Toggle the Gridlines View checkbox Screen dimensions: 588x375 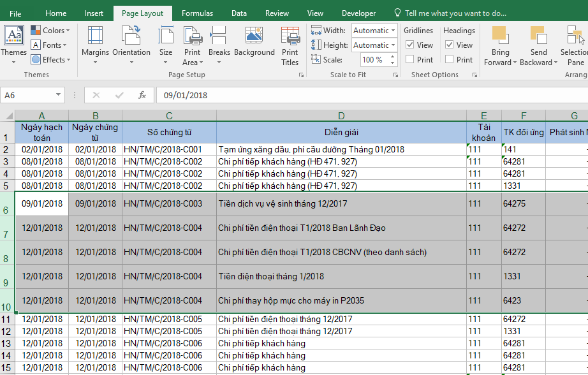click(x=410, y=45)
